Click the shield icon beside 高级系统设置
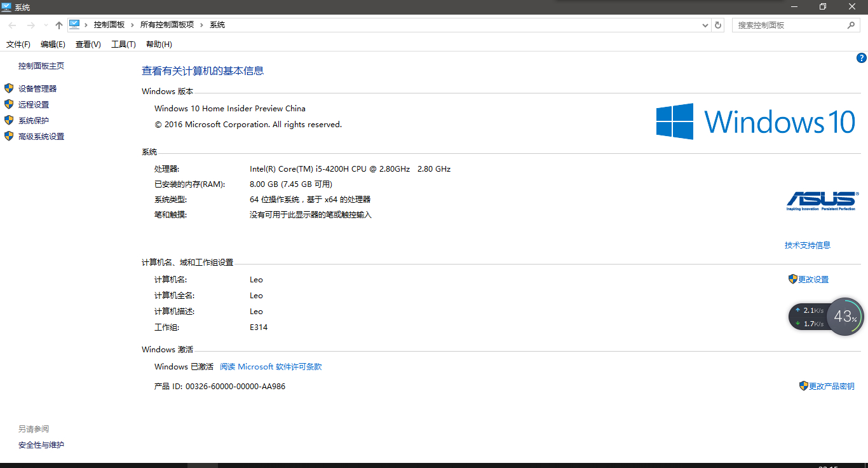Image resolution: width=868 pixels, height=468 pixels. [9, 136]
